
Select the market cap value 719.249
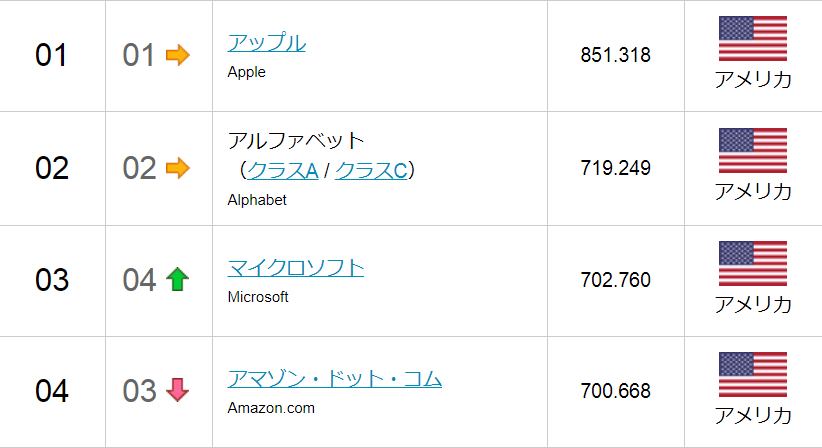pyautogui.click(x=615, y=168)
